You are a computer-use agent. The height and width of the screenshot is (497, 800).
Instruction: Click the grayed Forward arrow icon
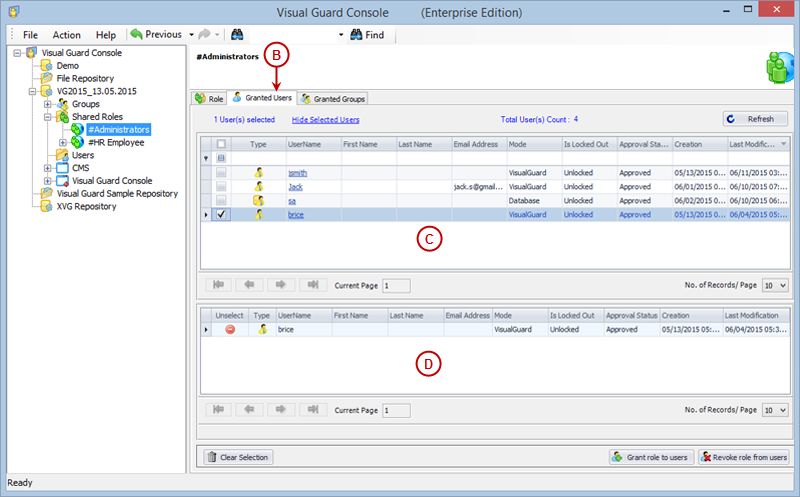coord(204,34)
